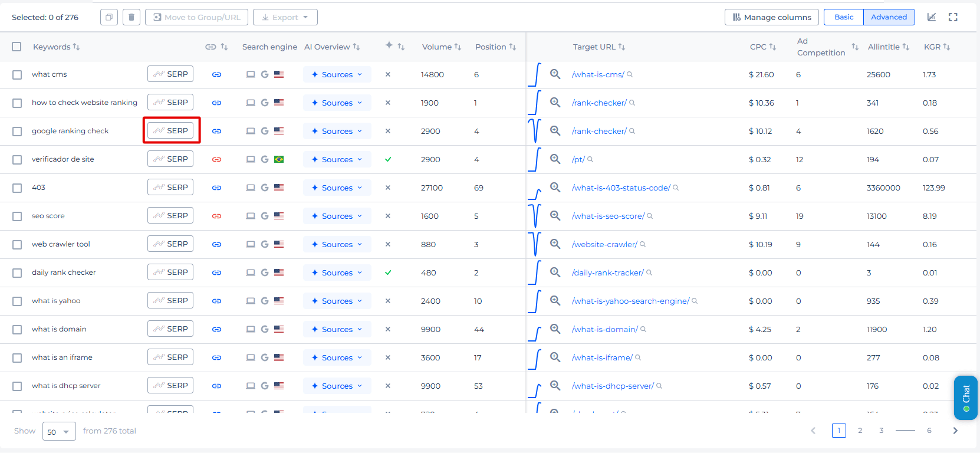This screenshot has width=980, height=453.
Task: Expand Sources for 'what cms'
Action: click(337, 74)
